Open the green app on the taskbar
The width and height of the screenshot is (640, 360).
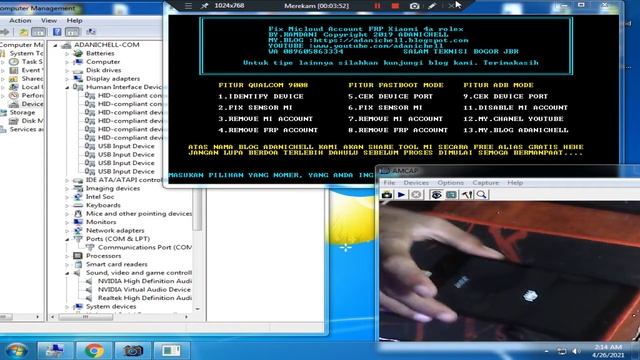pyautogui.click(x=171, y=351)
